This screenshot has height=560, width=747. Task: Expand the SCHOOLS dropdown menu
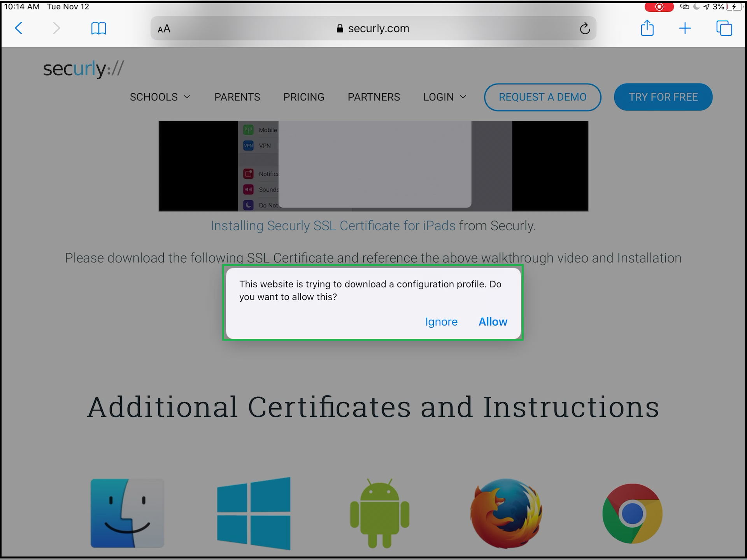coord(160,96)
